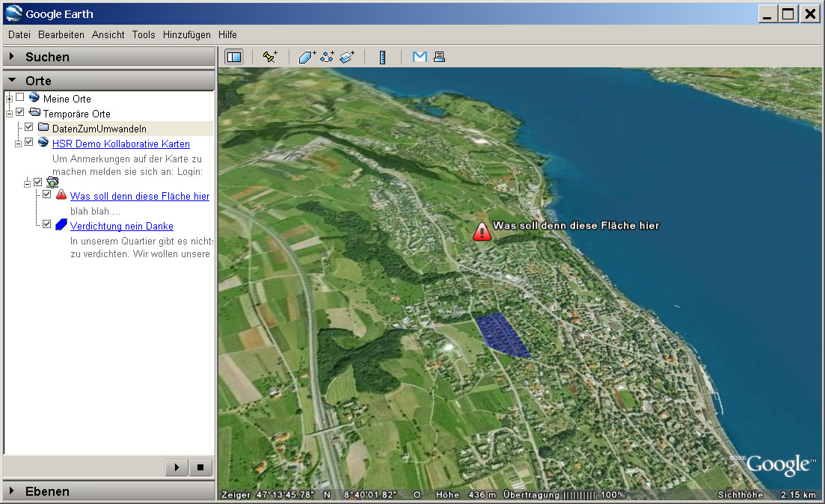Select the ruler measurement tool
The image size is (825, 504).
382,57
